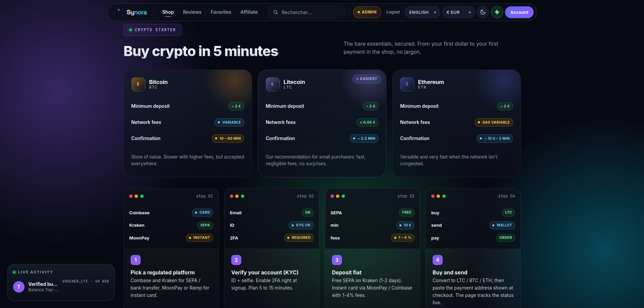Click the VOUCHER_LTC label
The image size is (644, 308).
click(75, 281)
